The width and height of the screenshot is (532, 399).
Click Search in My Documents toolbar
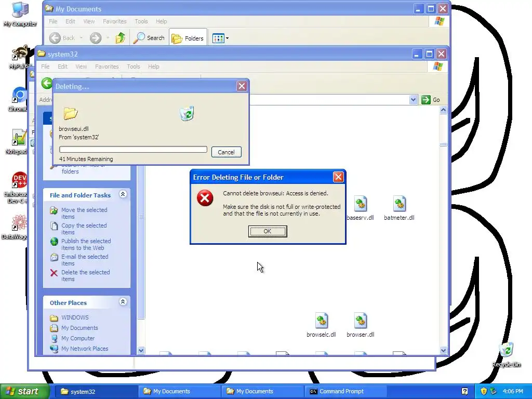pos(149,38)
